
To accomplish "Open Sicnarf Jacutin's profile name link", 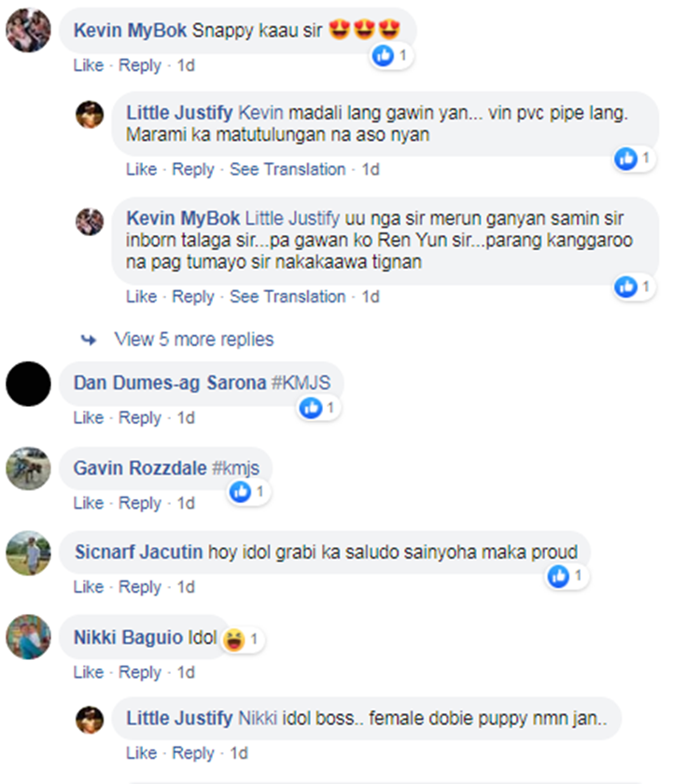I will [x=138, y=552].
